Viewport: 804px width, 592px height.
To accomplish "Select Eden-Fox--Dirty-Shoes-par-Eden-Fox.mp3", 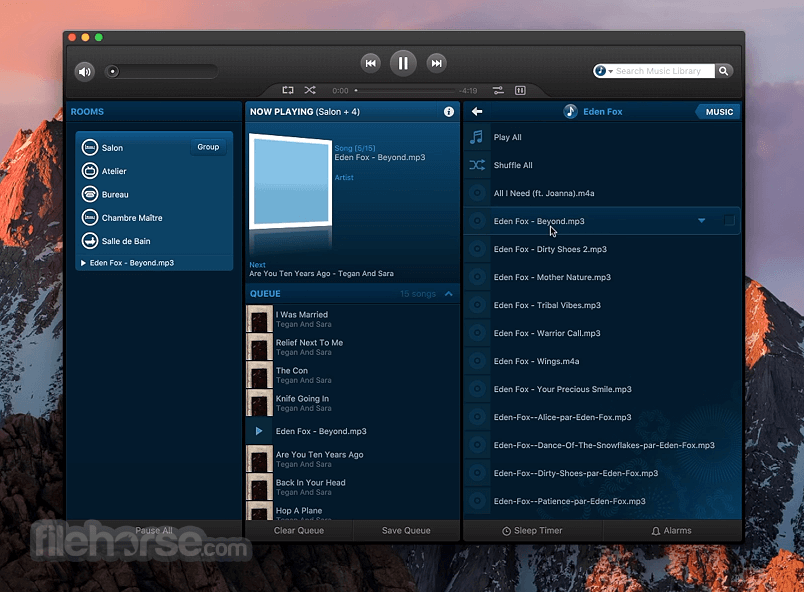I will coord(602,473).
